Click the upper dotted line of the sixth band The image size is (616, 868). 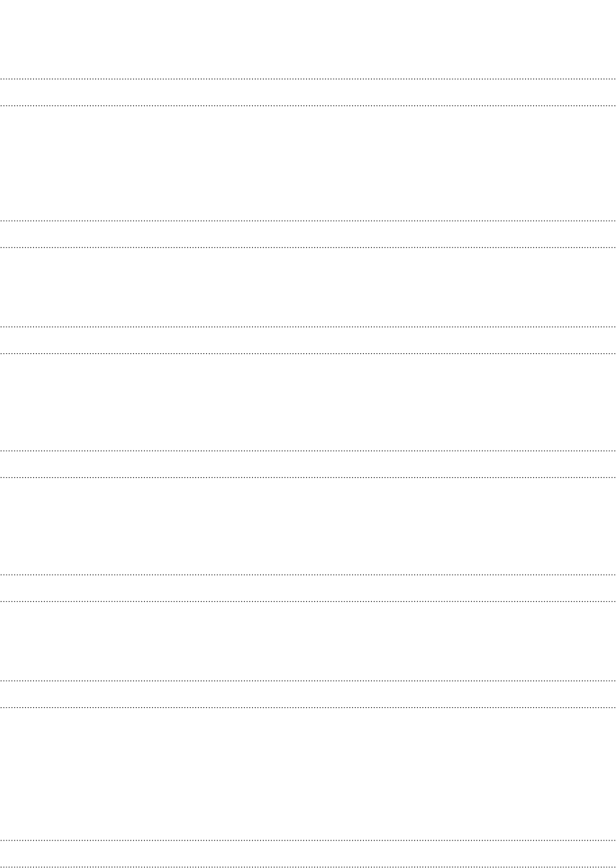(308, 681)
